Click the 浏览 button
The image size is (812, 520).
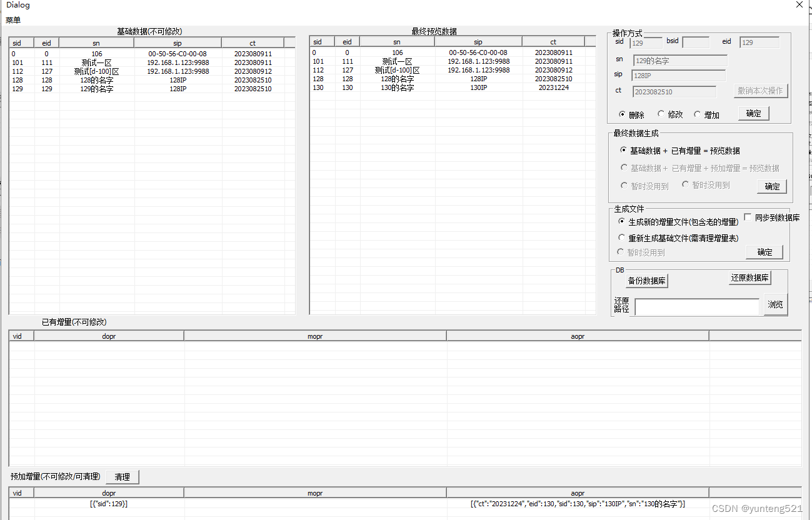(x=775, y=304)
